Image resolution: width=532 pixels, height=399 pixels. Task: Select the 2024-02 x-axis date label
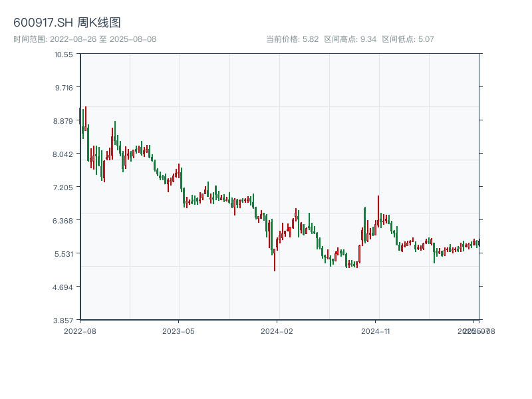click(x=277, y=331)
